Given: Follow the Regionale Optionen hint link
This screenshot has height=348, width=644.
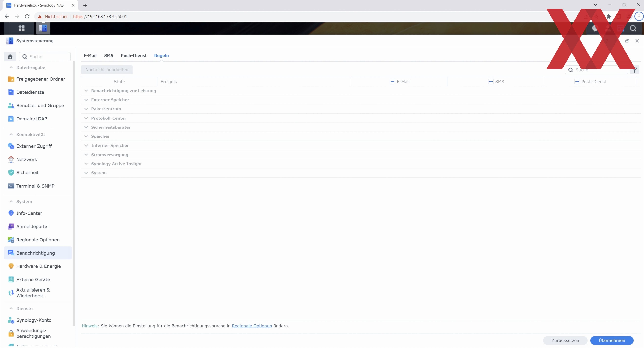Looking at the screenshot, I should coord(252,326).
